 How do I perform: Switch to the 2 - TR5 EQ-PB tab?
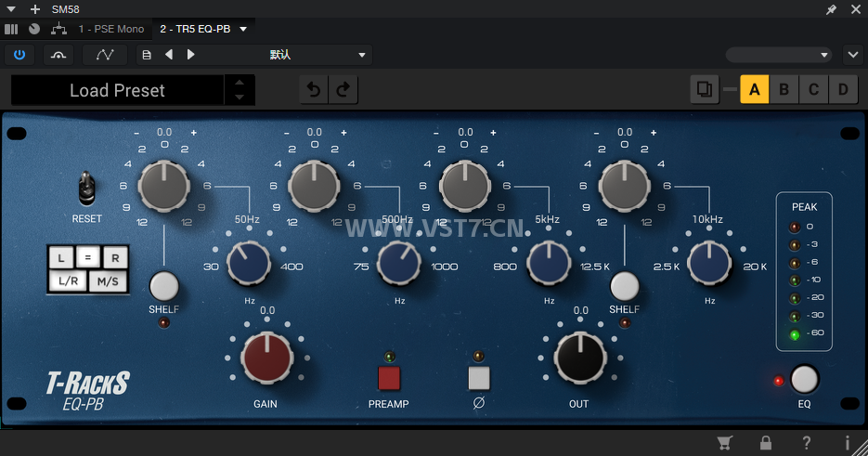click(195, 29)
